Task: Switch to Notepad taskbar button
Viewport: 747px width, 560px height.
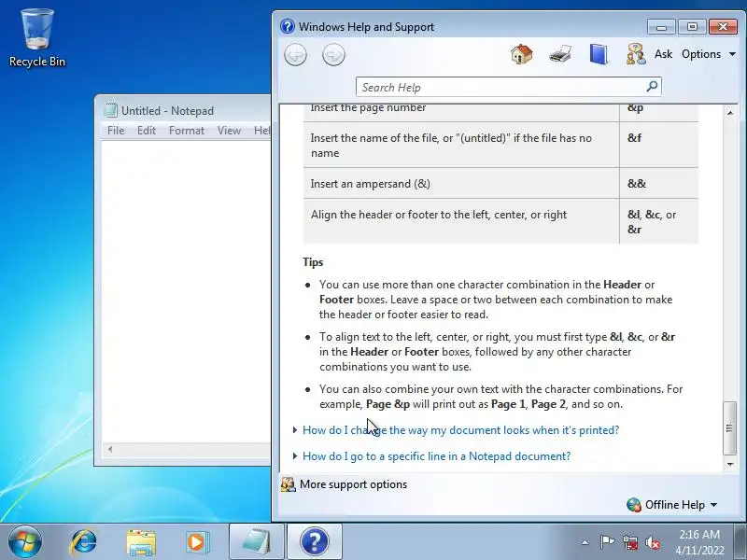Action: pyautogui.click(x=256, y=542)
